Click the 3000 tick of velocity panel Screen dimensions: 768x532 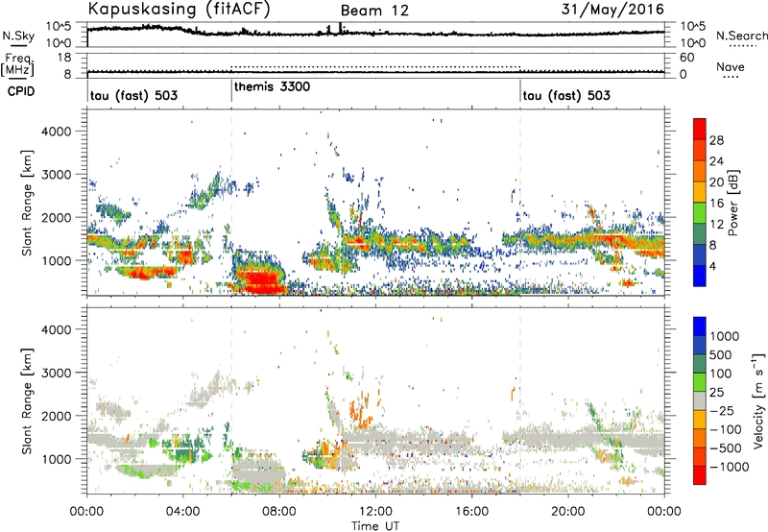[x=57, y=373]
